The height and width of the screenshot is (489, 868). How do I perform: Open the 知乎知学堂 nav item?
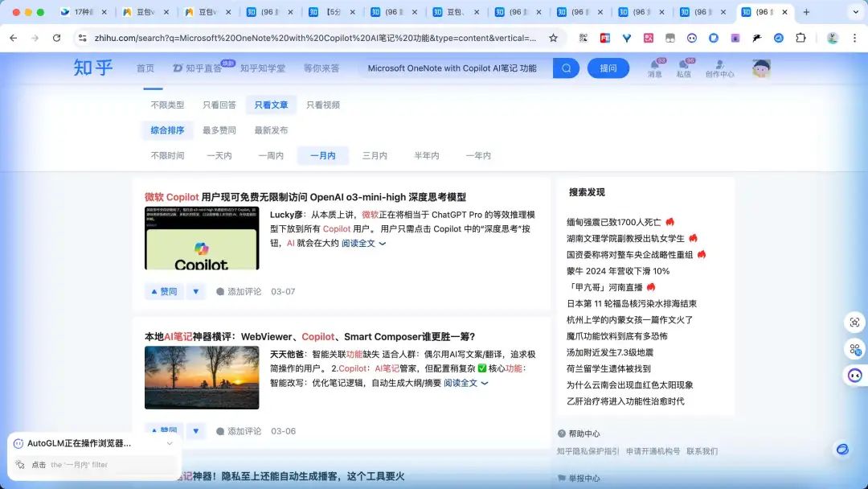click(263, 68)
